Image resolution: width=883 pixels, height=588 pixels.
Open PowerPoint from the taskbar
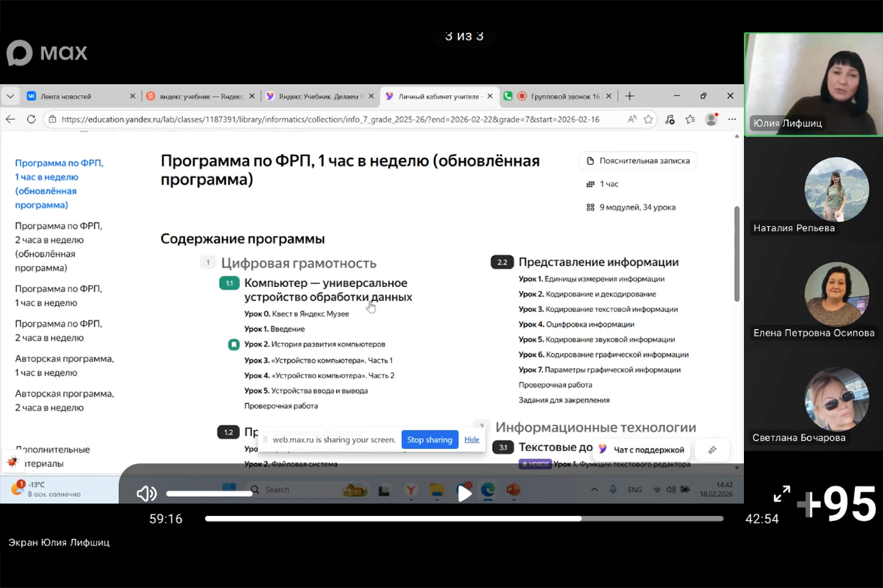[x=513, y=490]
